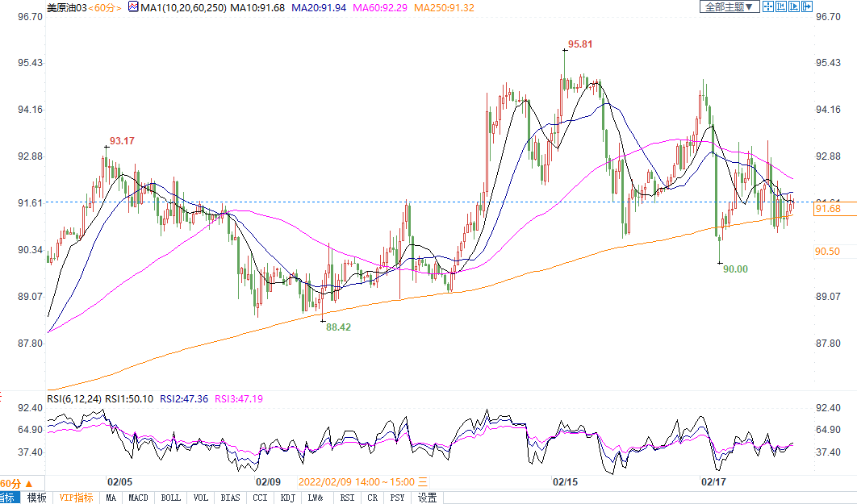The height and width of the screenshot is (504, 857).
Task: Show the MACD indicator
Action: click(138, 498)
